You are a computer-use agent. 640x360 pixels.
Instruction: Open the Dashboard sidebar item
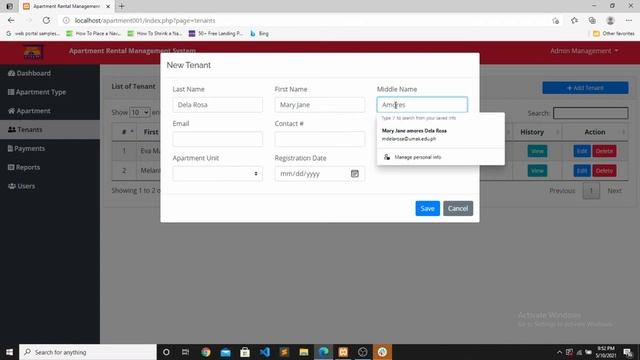[29, 73]
